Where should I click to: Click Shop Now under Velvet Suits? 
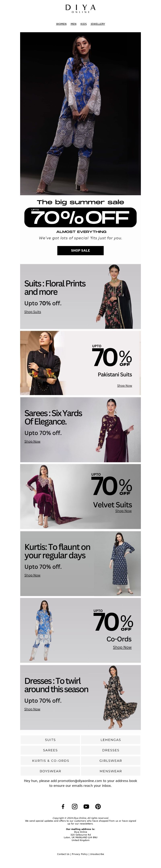[123, 511]
